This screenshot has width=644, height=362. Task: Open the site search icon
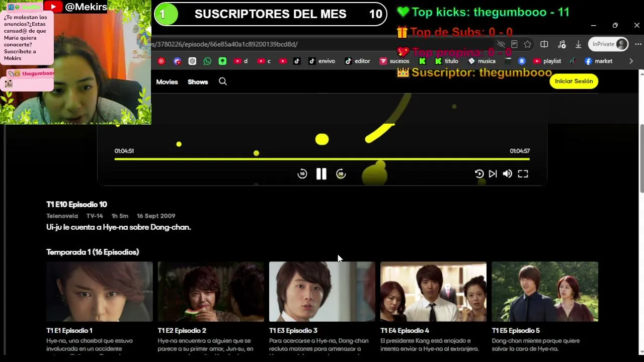tap(223, 81)
